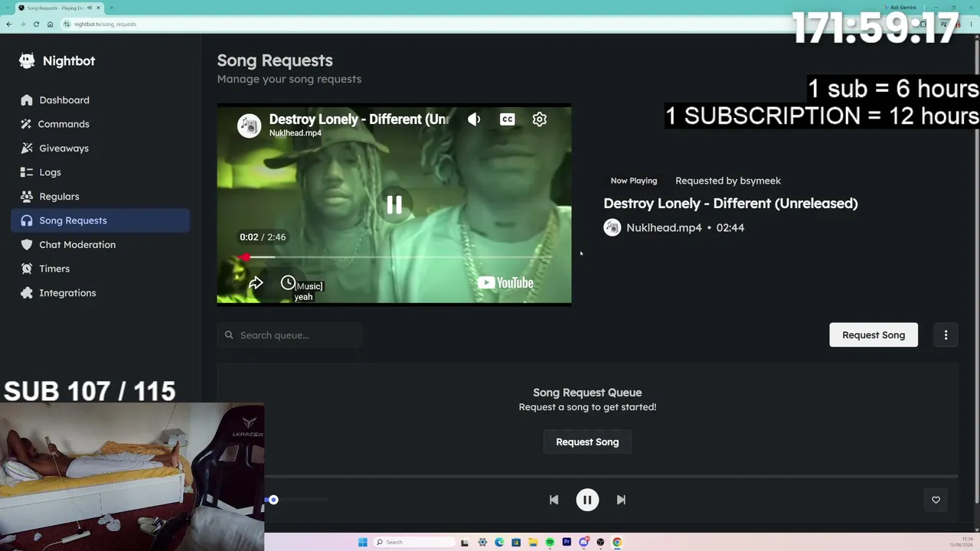Open YouTube player settings gear
Viewport: 980px width, 551px height.
[540, 119]
